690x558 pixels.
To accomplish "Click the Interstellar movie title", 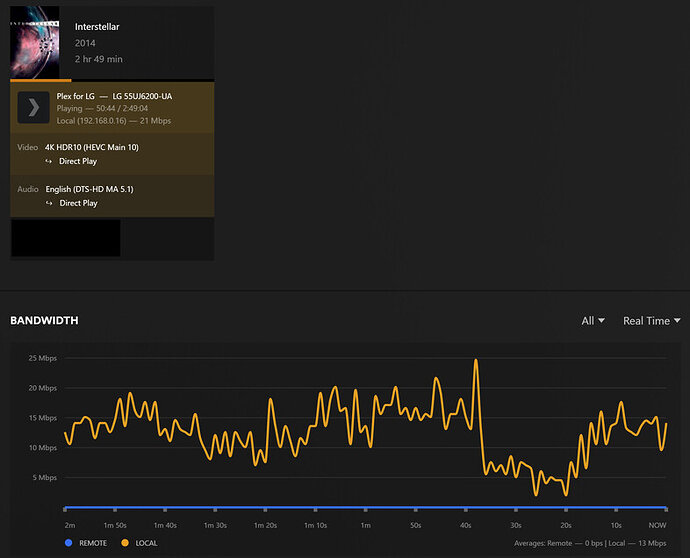I will pyautogui.click(x=97, y=27).
